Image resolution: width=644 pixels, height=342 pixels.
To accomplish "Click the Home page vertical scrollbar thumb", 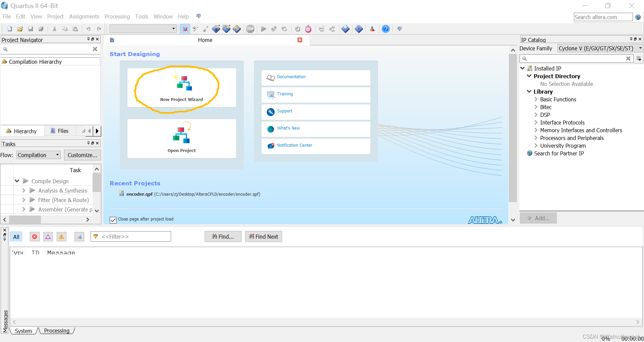I will [x=513, y=128].
